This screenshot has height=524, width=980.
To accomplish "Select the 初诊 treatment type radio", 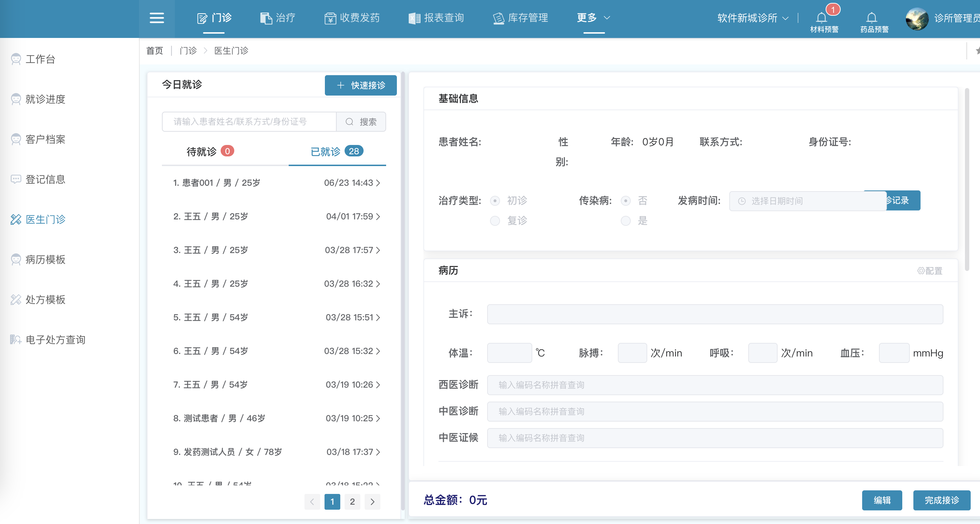I will click(495, 201).
